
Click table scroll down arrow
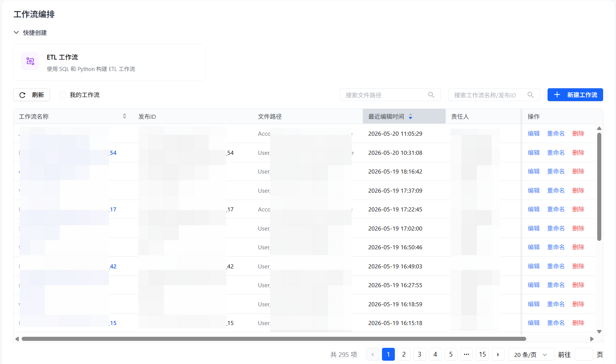(599, 332)
